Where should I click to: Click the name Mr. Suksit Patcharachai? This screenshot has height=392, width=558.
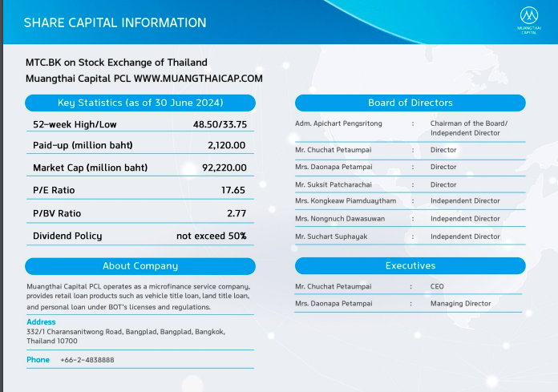point(333,184)
